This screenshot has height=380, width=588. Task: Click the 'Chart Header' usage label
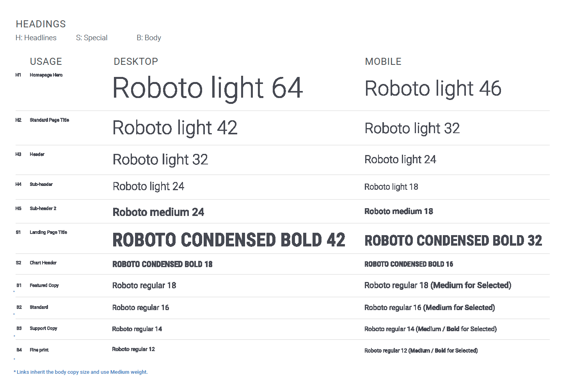[x=43, y=263]
